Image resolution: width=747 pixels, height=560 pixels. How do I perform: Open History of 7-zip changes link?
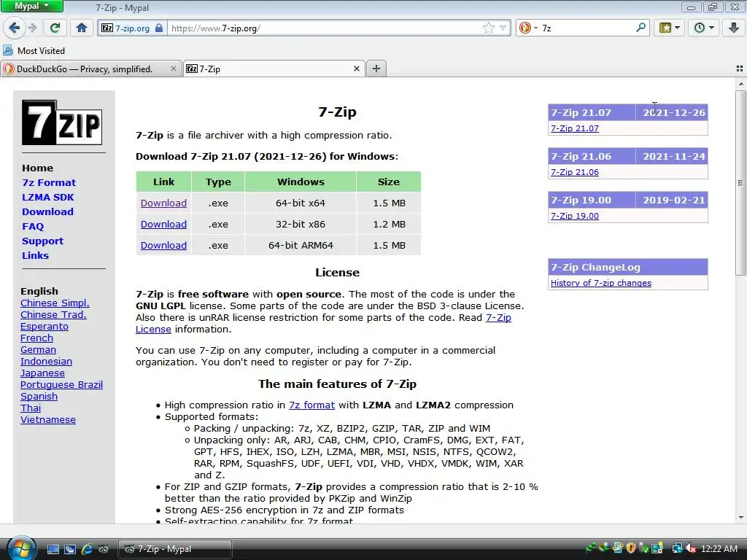pyautogui.click(x=601, y=283)
